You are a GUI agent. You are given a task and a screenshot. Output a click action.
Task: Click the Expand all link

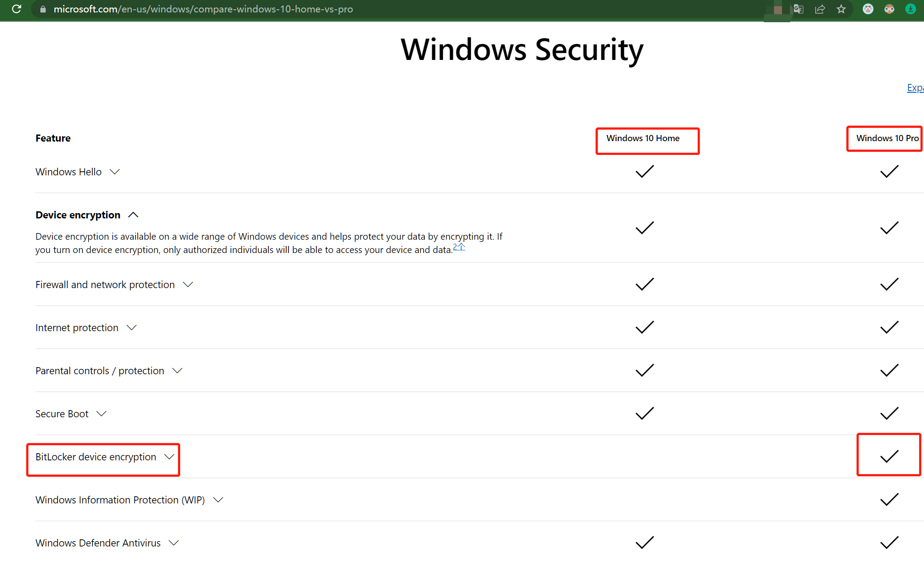(915, 88)
